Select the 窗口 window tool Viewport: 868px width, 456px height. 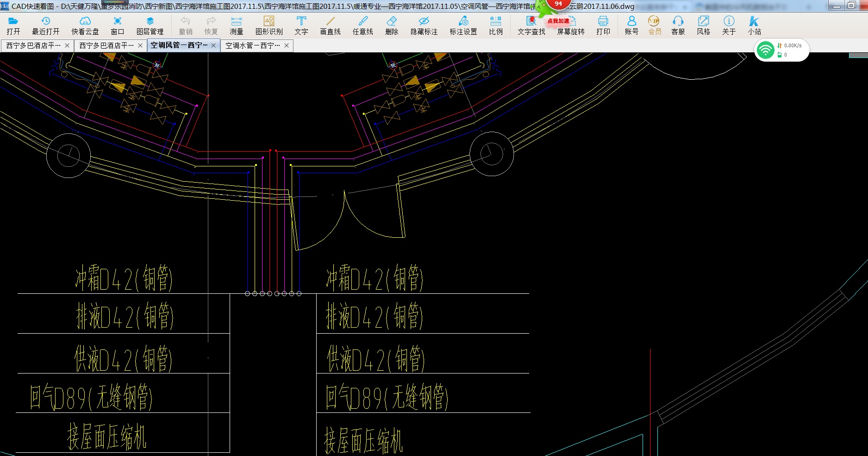(x=118, y=25)
